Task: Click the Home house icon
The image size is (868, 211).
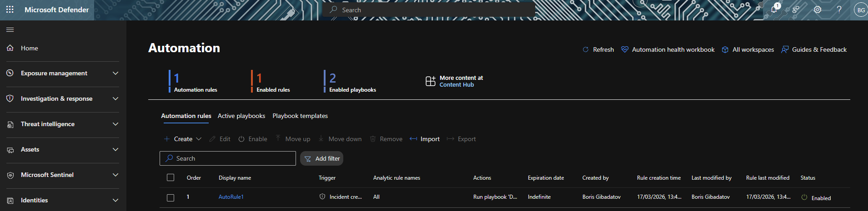Action: (x=10, y=48)
